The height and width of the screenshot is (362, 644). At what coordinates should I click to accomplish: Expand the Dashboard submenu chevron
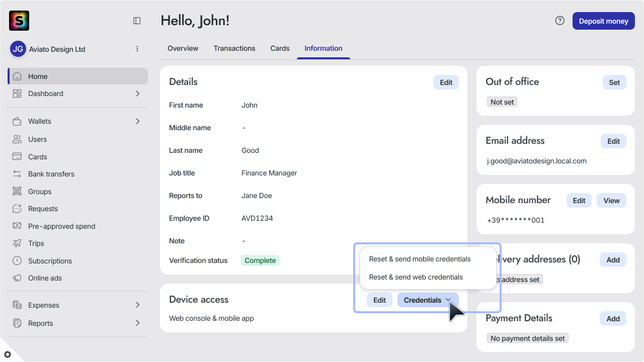(137, 94)
